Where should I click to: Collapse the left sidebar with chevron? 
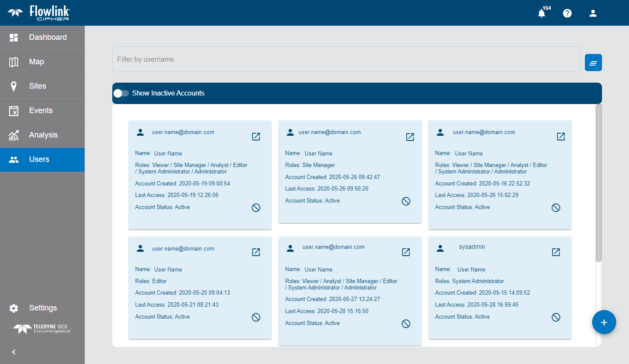click(x=14, y=352)
